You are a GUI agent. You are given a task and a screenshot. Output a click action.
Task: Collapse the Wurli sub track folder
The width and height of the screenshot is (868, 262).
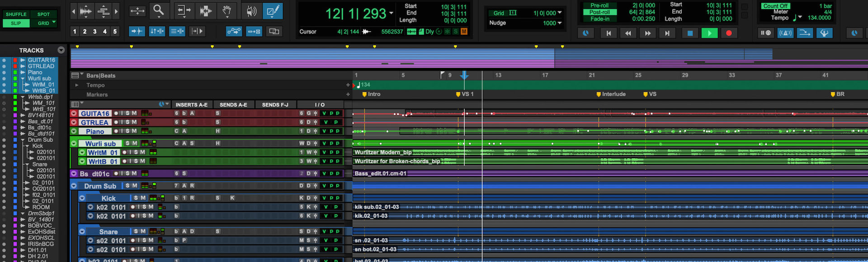[74, 144]
